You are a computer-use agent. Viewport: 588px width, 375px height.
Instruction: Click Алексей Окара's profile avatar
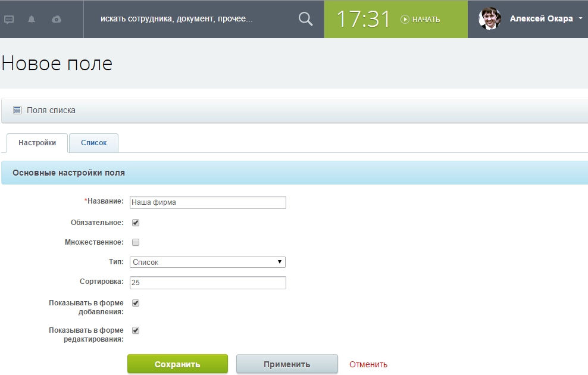coord(490,19)
